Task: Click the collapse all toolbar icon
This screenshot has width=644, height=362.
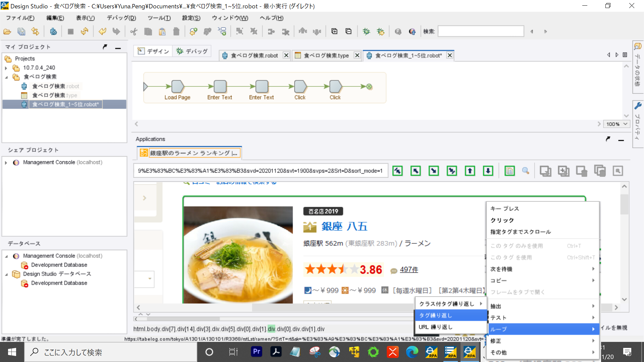Action: click(x=348, y=31)
